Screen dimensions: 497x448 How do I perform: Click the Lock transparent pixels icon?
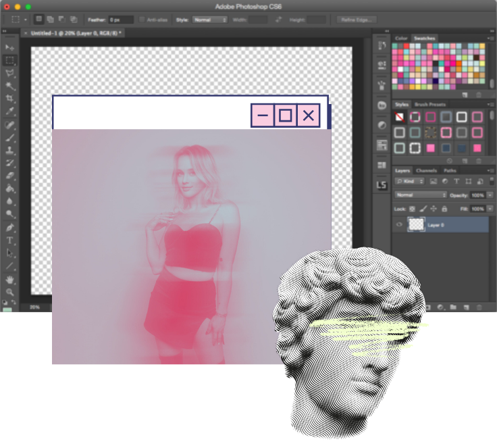tap(412, 209)
